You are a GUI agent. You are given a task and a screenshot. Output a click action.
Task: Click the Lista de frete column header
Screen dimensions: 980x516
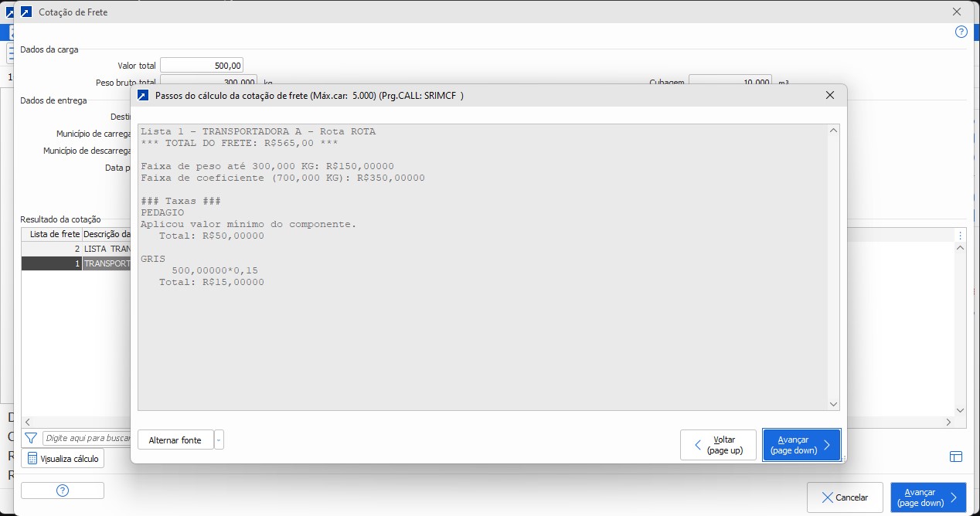pyautogui.click(x=51, y=234)
